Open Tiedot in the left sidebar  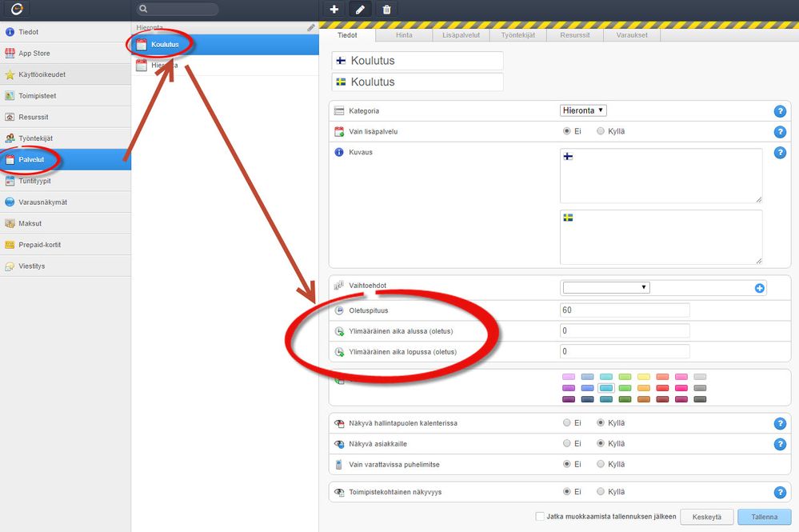tap(66, 31)
